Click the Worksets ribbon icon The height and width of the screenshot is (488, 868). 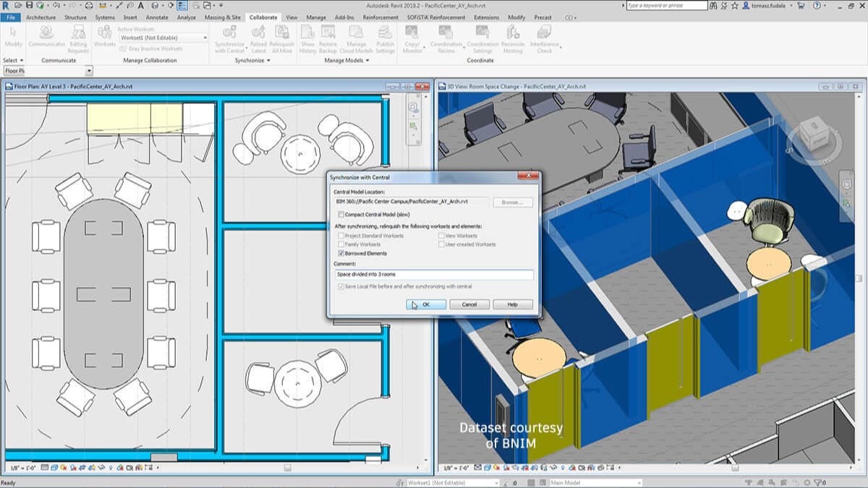pos(104,33)
